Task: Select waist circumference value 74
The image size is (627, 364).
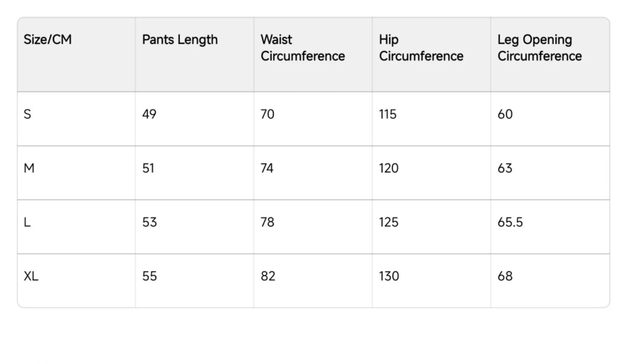Action: tap(267, 169)
